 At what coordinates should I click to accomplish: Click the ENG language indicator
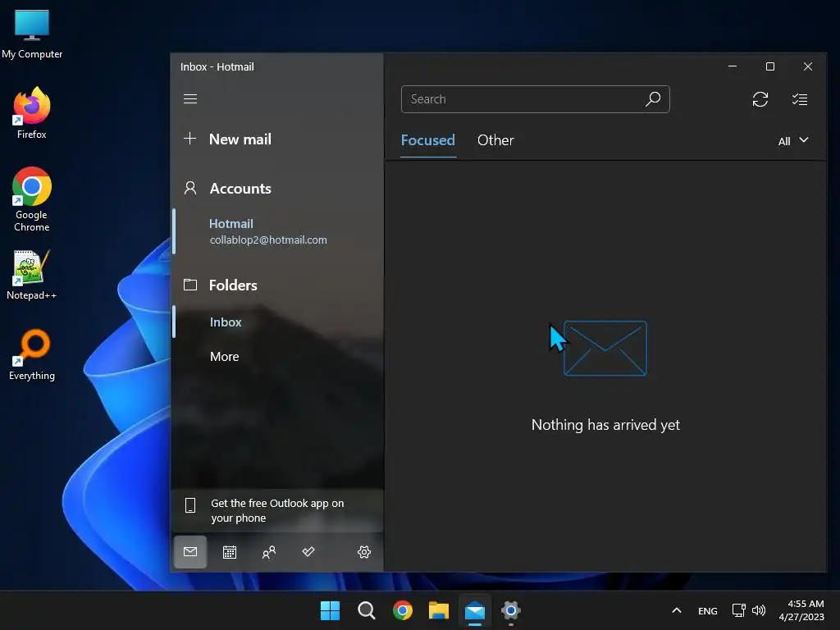point(708,610)
